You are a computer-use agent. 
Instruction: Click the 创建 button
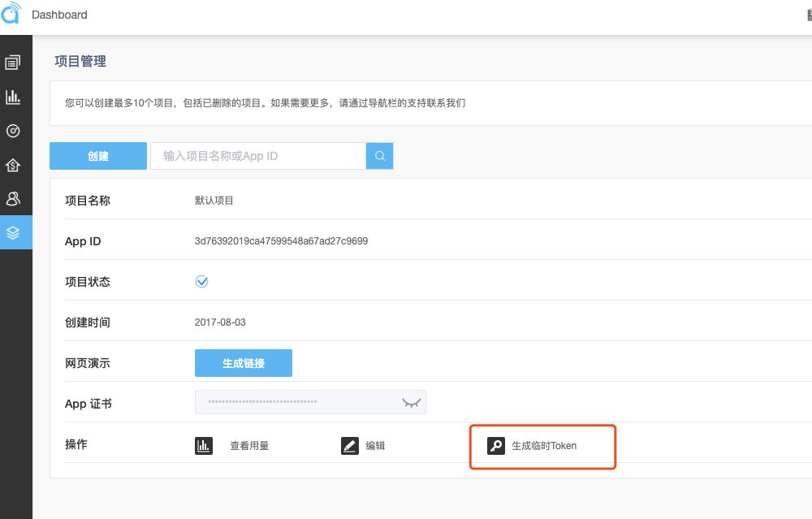coord(97,155)
